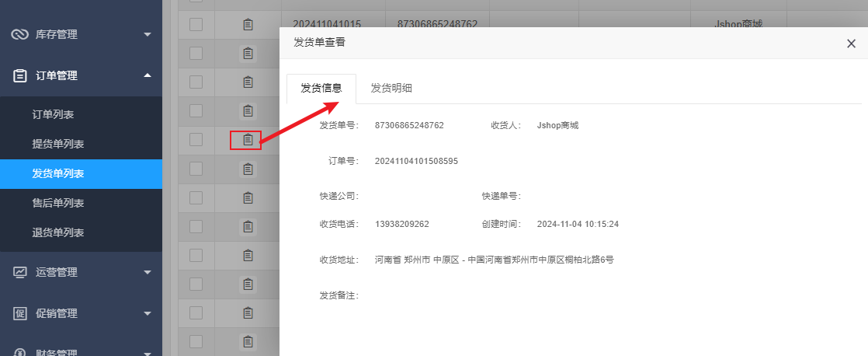
Task: Collapse the 订单管理 menu arrow
Action: click(x=148, y=75)
